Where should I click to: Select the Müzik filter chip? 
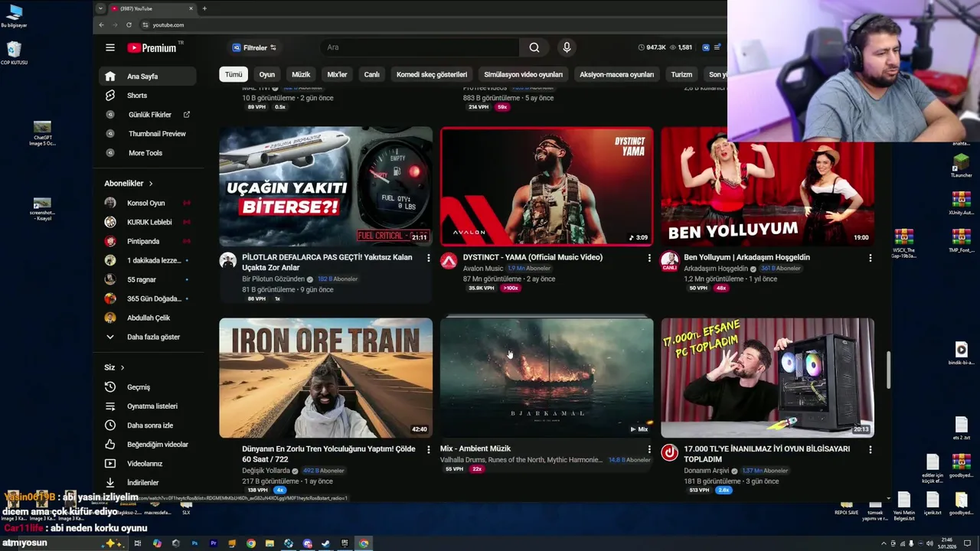tap(301, 74)
